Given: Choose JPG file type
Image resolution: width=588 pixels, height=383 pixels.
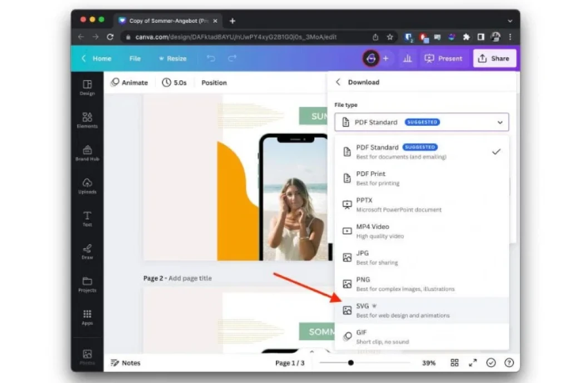Looking at the screenshot, I should [x=422, y=257].
